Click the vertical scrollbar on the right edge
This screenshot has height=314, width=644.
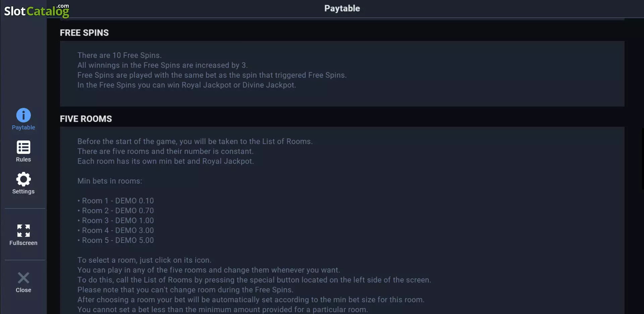[x=642, y=159]
